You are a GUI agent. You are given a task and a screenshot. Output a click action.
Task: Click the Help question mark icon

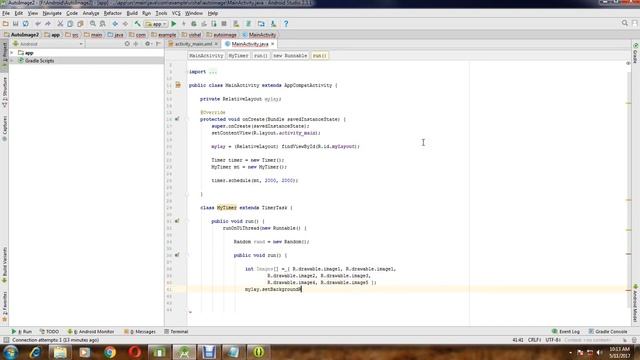pyautogui.click(x=286, y=24)
